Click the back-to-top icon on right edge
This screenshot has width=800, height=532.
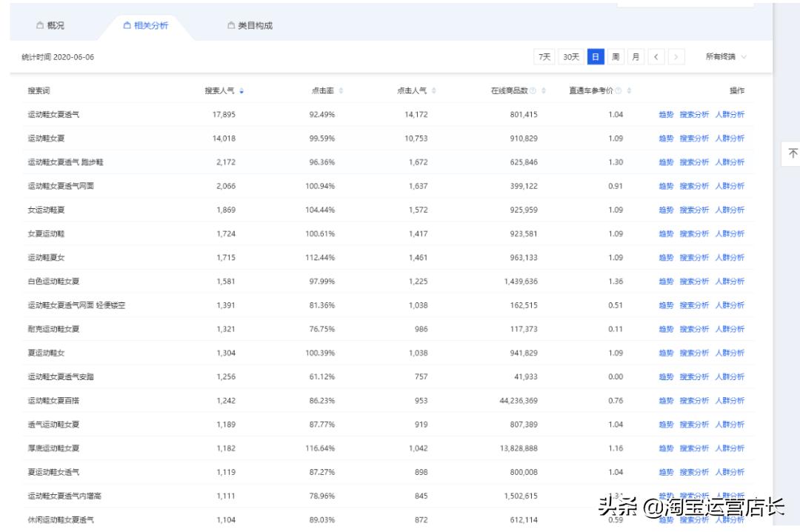pyautogui.click(x=793, y=153)
